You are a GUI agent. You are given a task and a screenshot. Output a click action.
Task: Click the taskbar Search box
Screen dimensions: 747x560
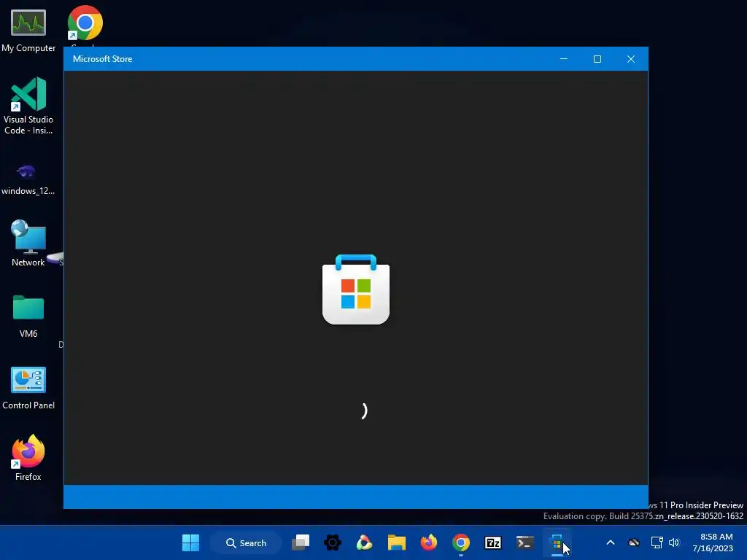point(246,542)
